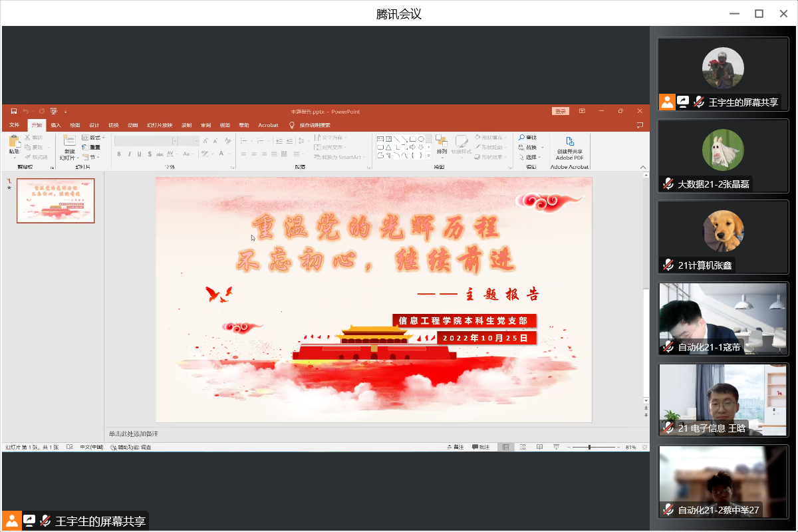Expand the shapes gallery more arrow
The height and width of the screenshot is (532, 798).
[x=429, y=156]
